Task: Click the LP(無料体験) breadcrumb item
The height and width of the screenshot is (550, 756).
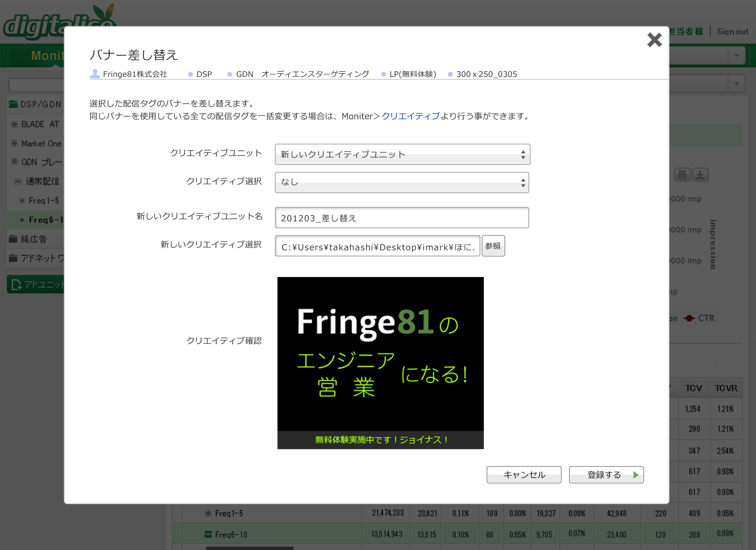Action: (x=409, y=74)
